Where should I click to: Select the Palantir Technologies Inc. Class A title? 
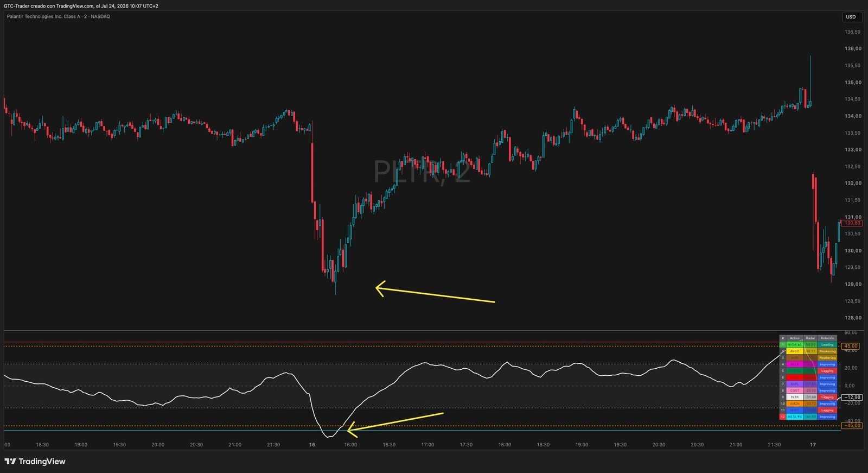pyautogui.click(x=44, y=16)
